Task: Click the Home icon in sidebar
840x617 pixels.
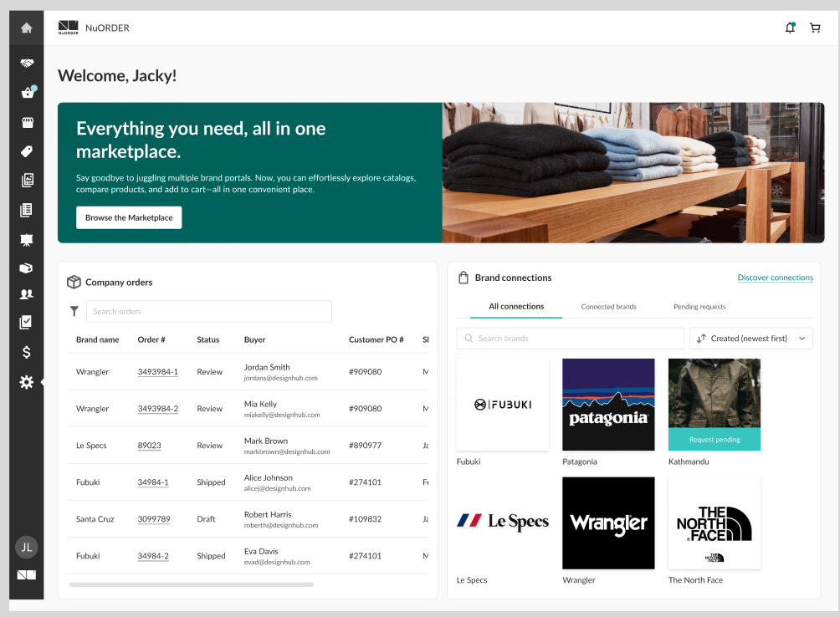Action: tap(27, 28)
